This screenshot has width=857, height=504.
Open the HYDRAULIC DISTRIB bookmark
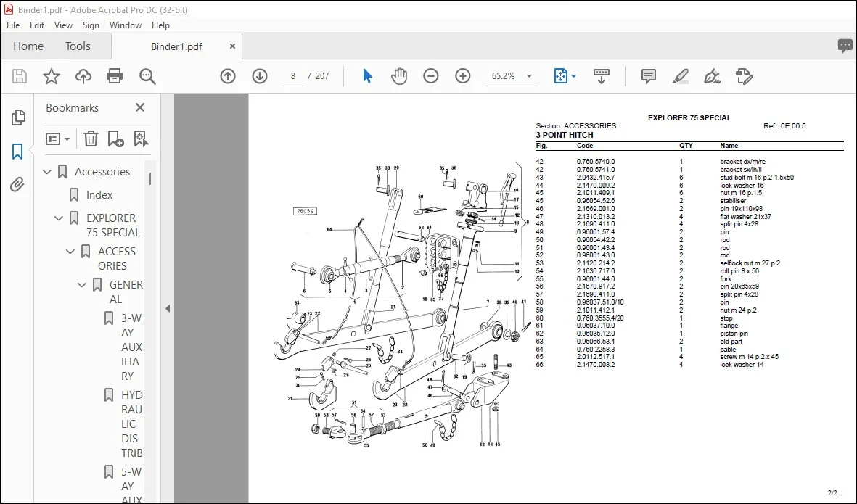click(132, 424)
